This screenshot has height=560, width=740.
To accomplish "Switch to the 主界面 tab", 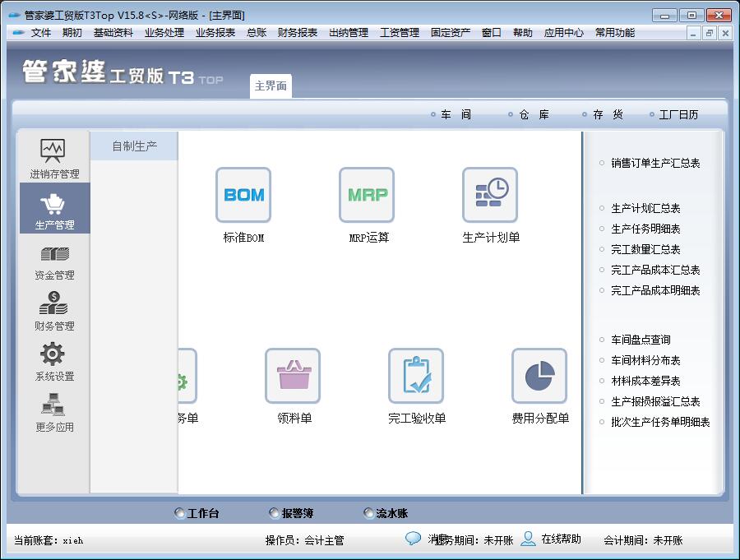I will click(x=271, y=86).
